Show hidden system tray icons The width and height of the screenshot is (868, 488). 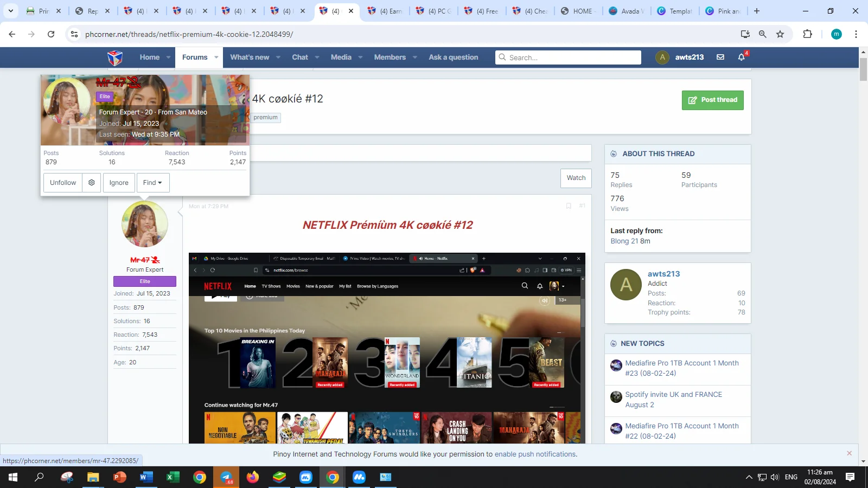point(749,477)
